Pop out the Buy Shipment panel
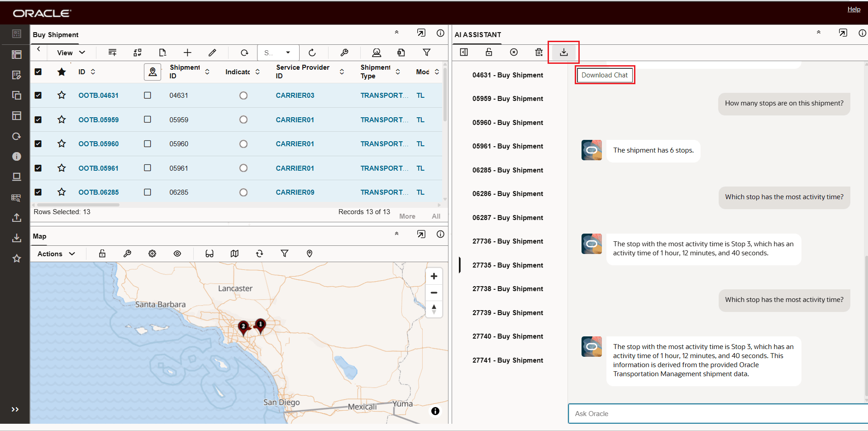The image size is (868, 431). coord(421,33)
